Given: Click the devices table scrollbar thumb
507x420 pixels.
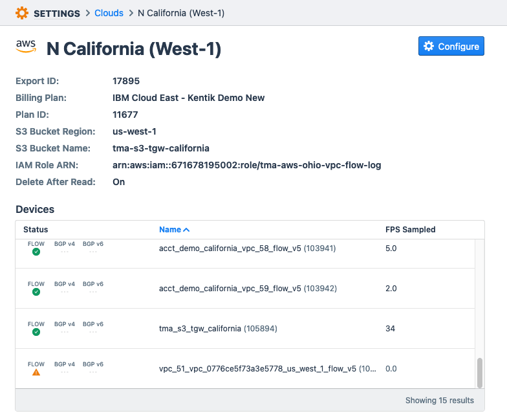Looking at the screenshot, I should pos(480,373).
